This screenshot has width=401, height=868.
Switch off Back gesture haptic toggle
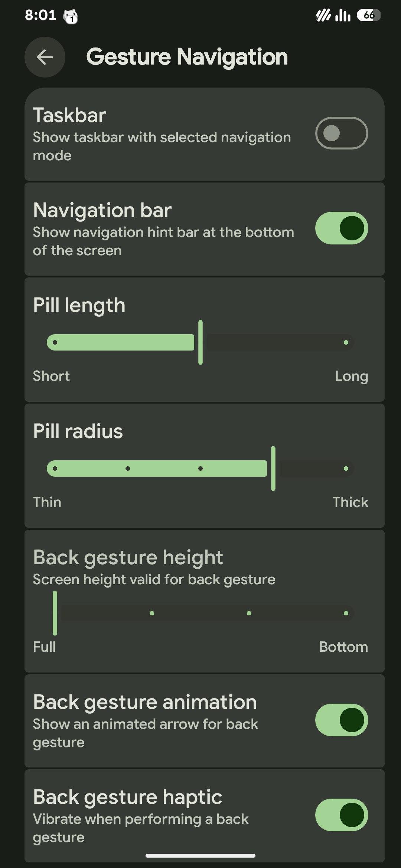[x=341, y=815]
